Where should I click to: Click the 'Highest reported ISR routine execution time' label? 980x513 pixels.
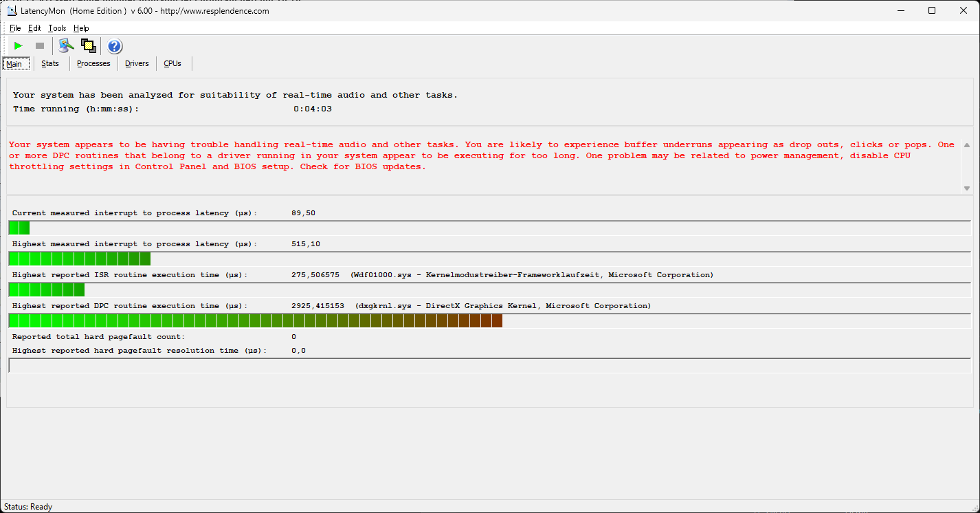click(x=130, y=275)
